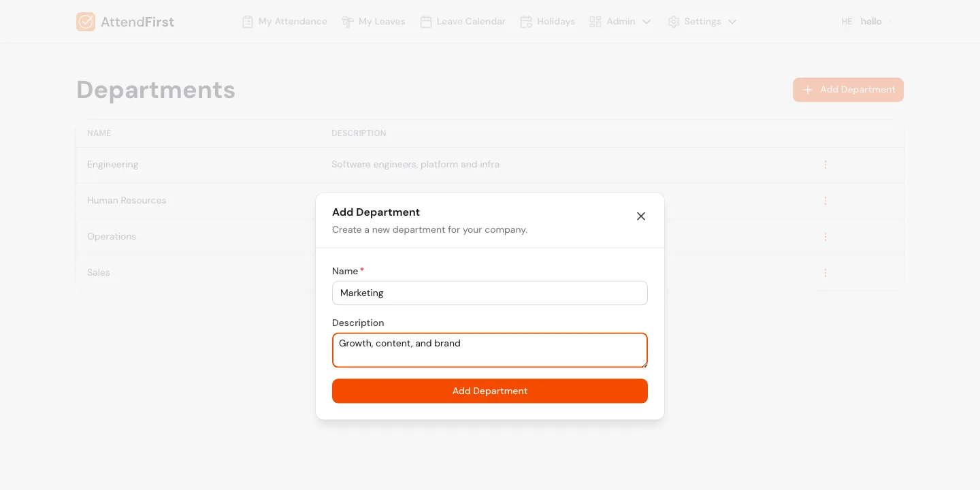
Task: Click the Leave Calendar calendar icon
Action: coord(426,21)
